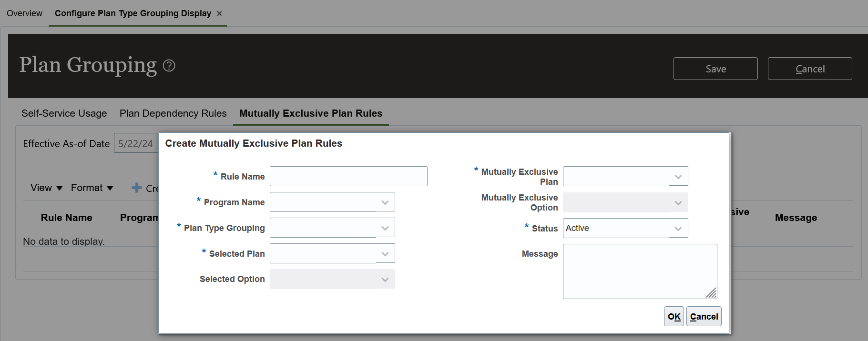The width and height of the screenshot is (868, 341).
Task: Select the Mutually Exclusive Plan Rules tab
Action: pos(311,113)
